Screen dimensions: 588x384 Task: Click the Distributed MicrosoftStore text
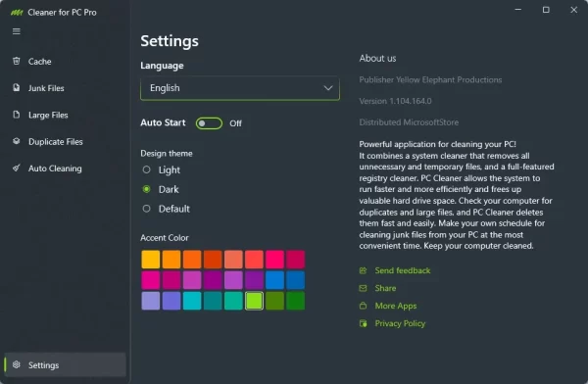click(409, 122)
